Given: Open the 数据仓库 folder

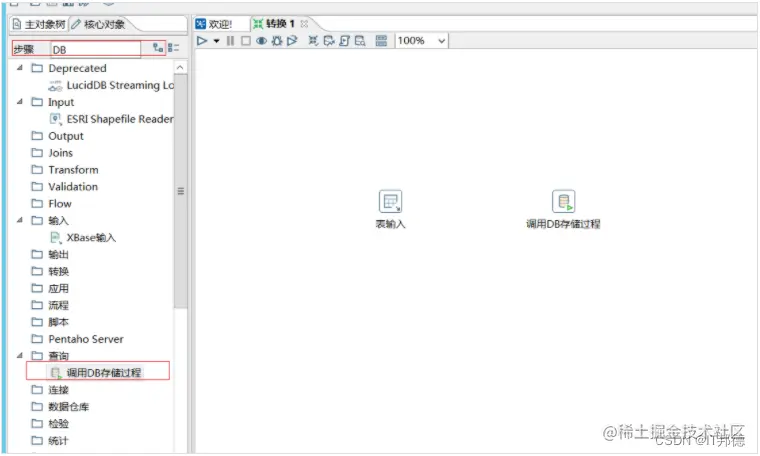Looking at the screenshot, I should tap(60, 407).
